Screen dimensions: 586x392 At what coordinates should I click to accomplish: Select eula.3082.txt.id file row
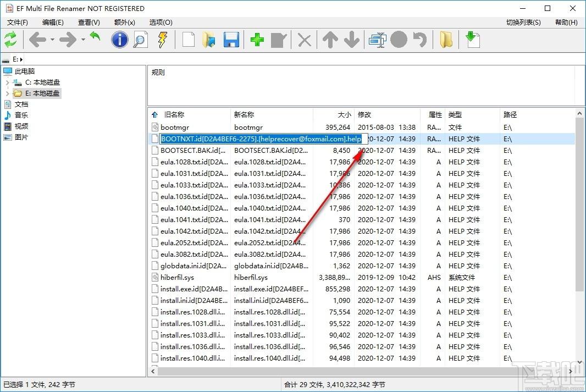[361, 255]
